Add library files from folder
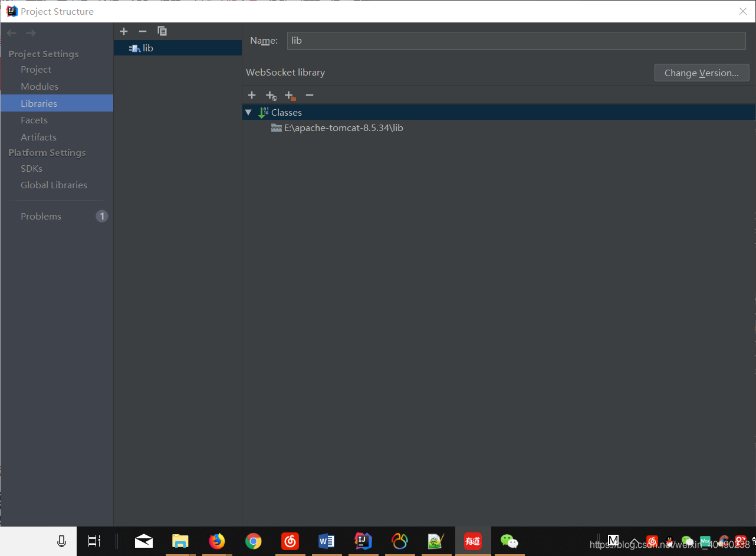The height and width of the screenshot is (556, 756). [x=290, y=95]
